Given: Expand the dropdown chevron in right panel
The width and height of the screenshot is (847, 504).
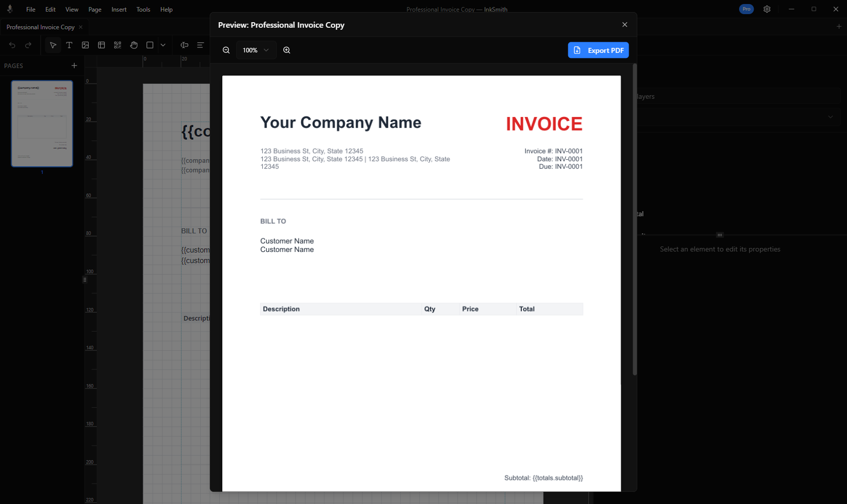Looking at the screenshot, I should pyautogui.click(x=830, y=117).
